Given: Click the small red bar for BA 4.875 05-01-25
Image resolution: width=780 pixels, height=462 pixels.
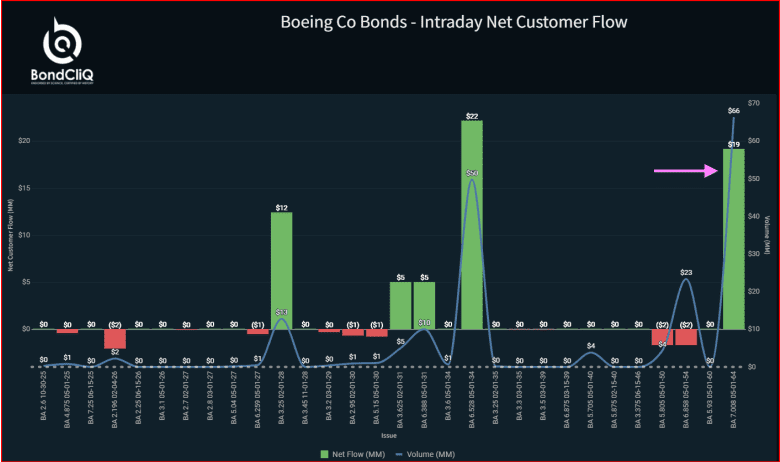Looking at the screenshot, I should 67,331.
